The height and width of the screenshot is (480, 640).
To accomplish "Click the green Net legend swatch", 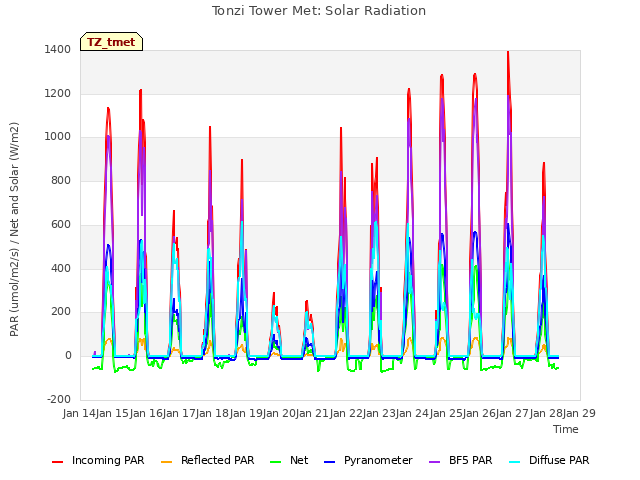I will tap(276, 462).
